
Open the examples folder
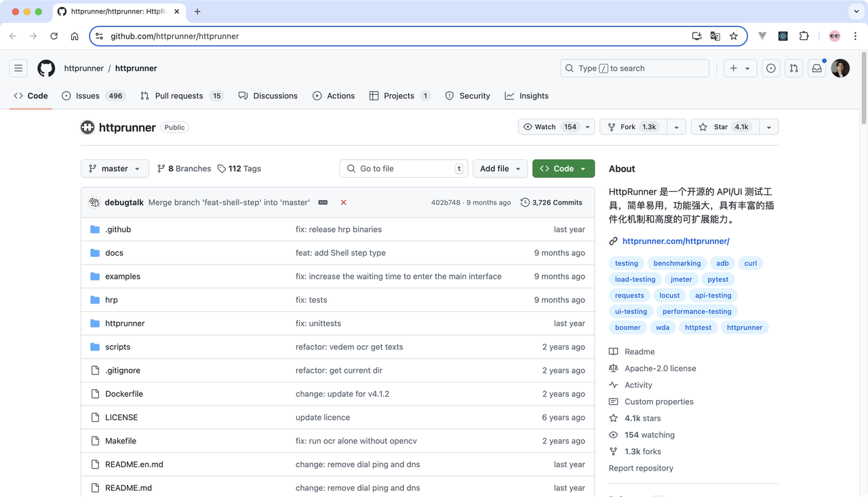click(123, 276)
